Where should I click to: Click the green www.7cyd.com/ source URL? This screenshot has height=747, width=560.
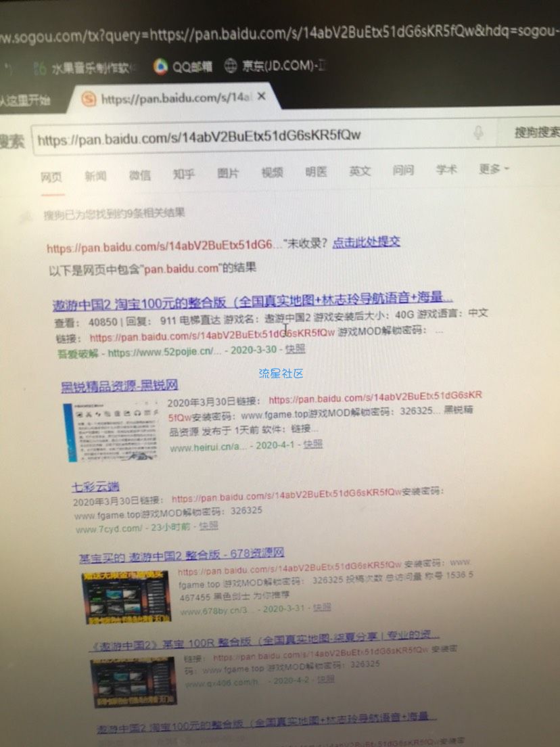(109, 529)
